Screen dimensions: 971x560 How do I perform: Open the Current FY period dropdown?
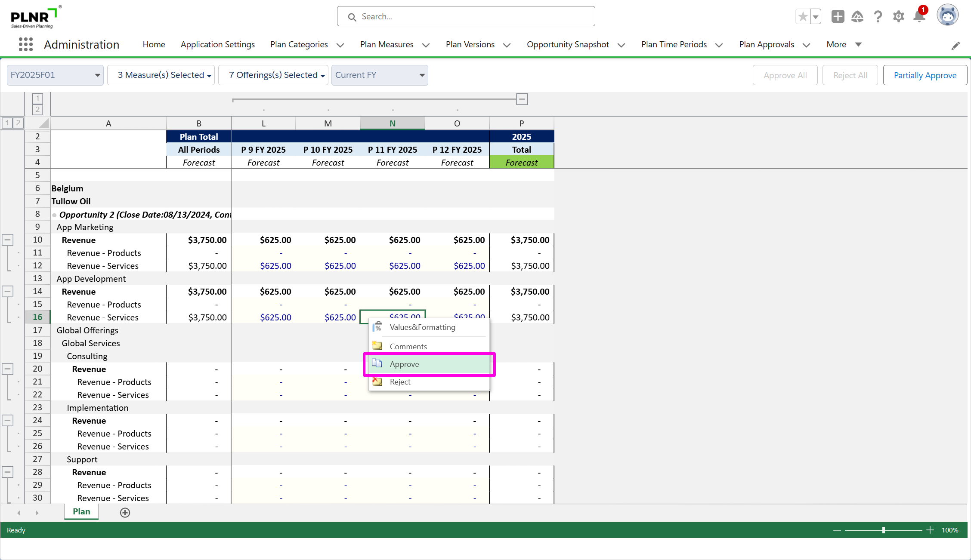click(380, 75)
